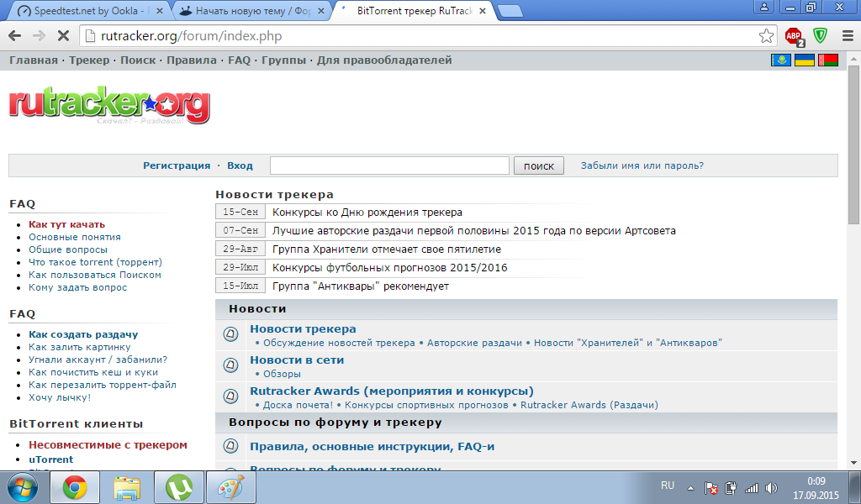Click into the site search text field
Image resolution: width=861 pixels, height=504 pixels.
click(389, 165)
